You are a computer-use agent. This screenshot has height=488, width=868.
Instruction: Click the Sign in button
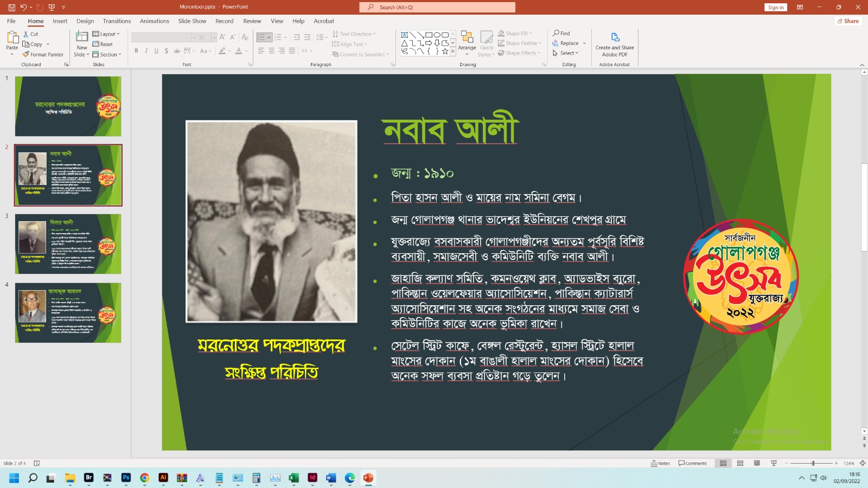tap(775, 7)
